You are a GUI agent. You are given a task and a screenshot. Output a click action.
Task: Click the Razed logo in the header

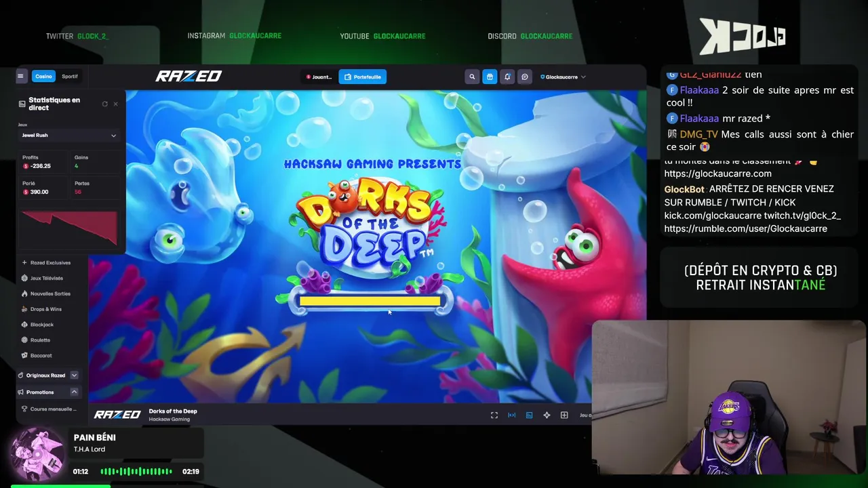point(189,77)
